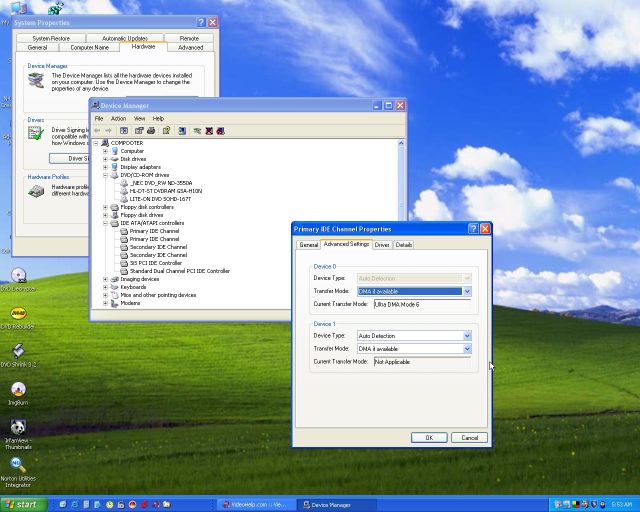Viewport: 640px width, 512px height.
Task: Click the Device Manager scrollbar up arrow
Action: [x=401, y=143]
